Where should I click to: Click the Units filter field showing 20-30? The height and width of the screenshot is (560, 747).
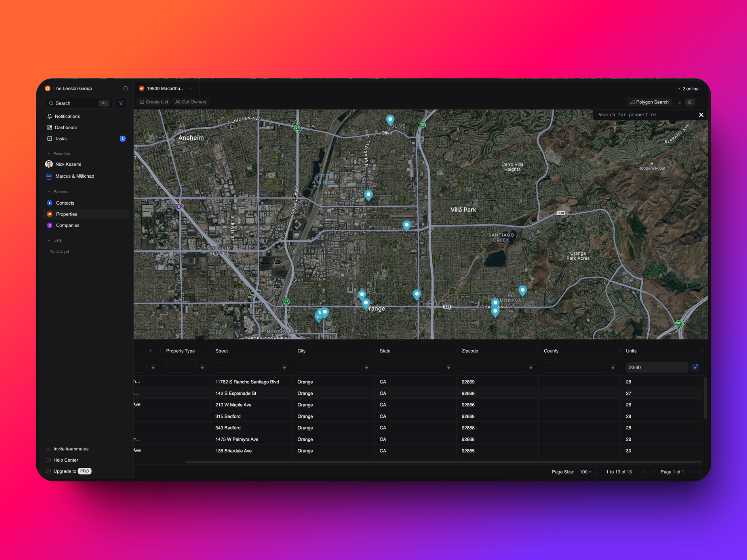tap(656, 367)
